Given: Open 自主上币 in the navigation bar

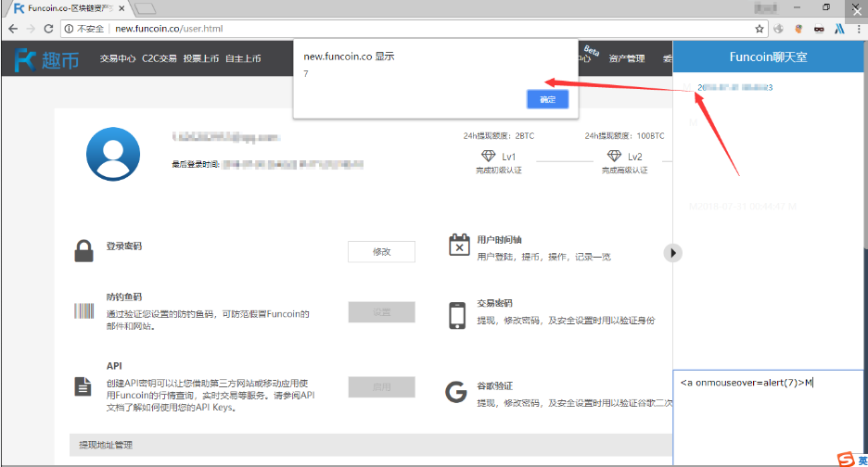Looking at the screenshot, I should click(243, 58).
